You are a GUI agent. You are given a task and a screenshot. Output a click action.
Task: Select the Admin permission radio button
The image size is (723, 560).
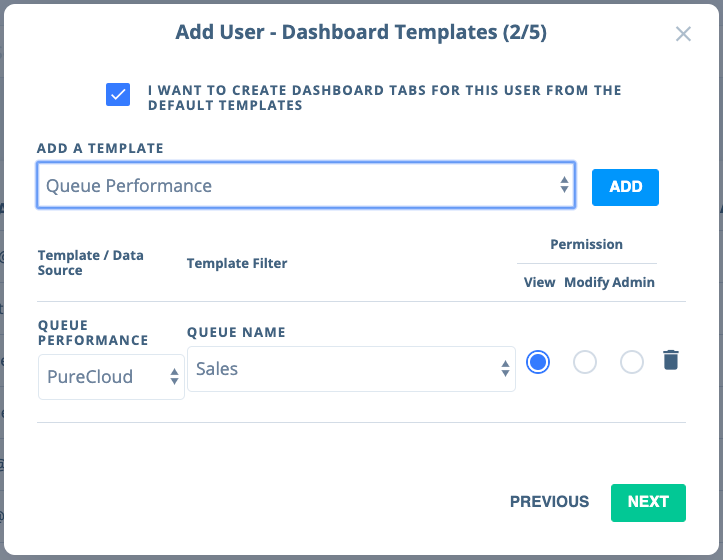(x=632, y=362)
